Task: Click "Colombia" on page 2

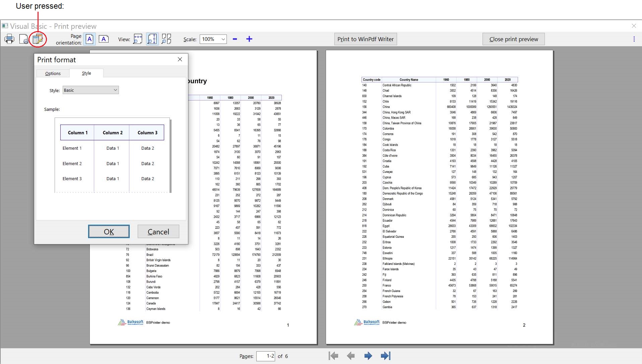Action: tap(388, 129)
